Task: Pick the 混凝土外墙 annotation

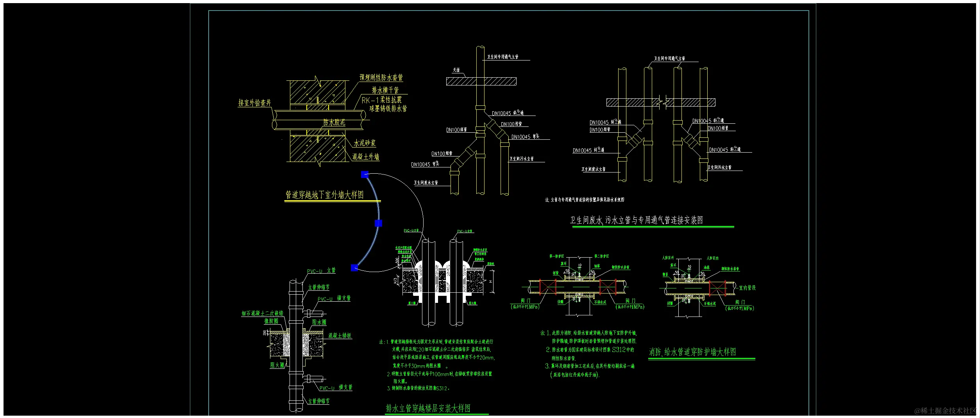Action: tap(366, 157)
